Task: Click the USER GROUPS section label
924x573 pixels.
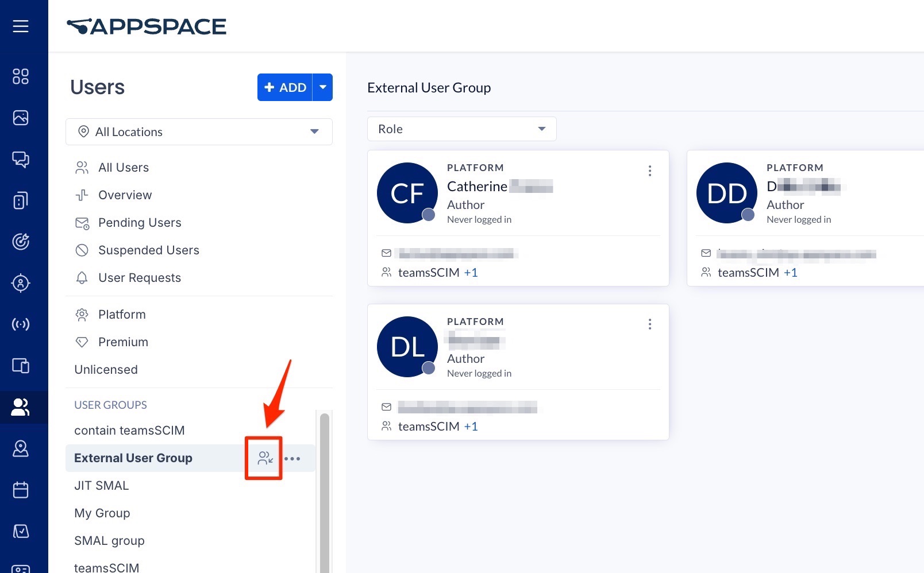Action: [110, 405]
